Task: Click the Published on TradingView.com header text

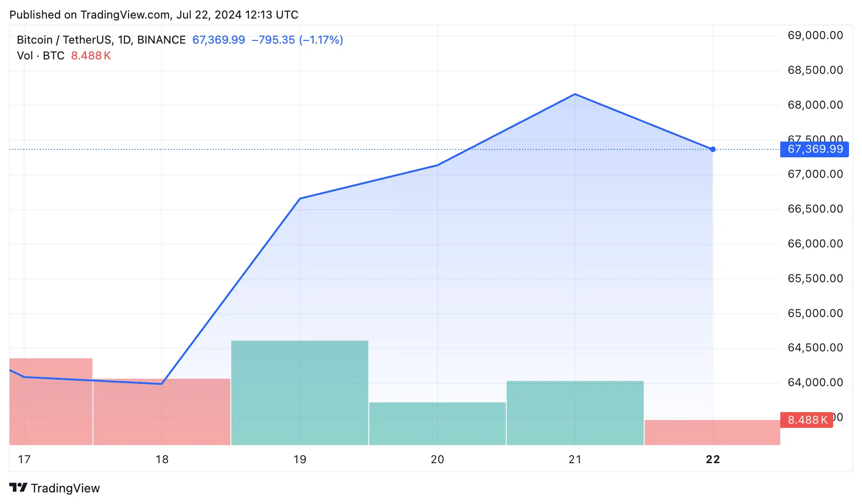Action: click(x=154, y=15)
